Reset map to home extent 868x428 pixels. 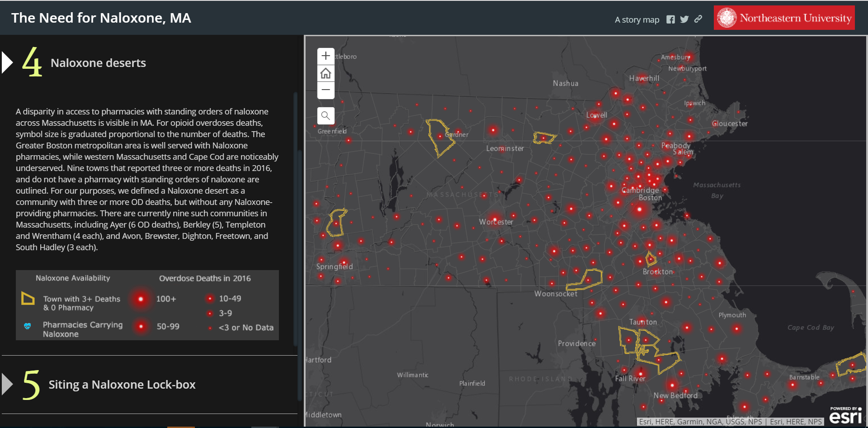pyautogui.click(x=325, y=73)
